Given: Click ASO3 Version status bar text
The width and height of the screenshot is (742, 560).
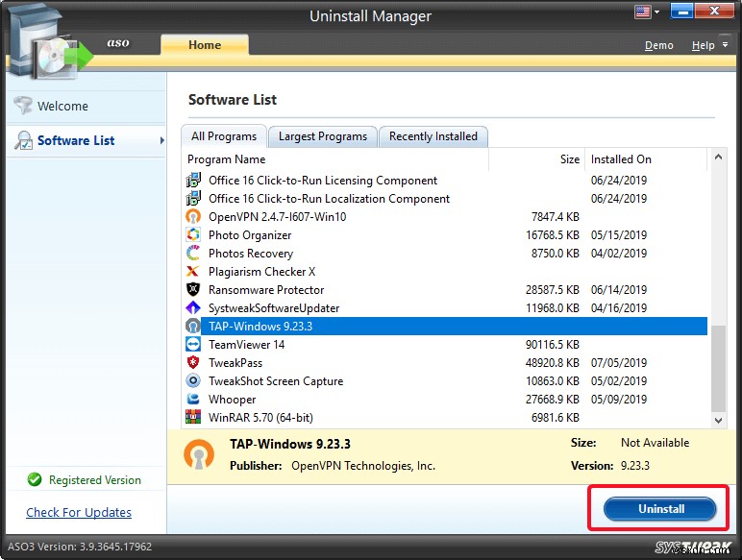Looking at the screenshot, I should click(80, 547).
